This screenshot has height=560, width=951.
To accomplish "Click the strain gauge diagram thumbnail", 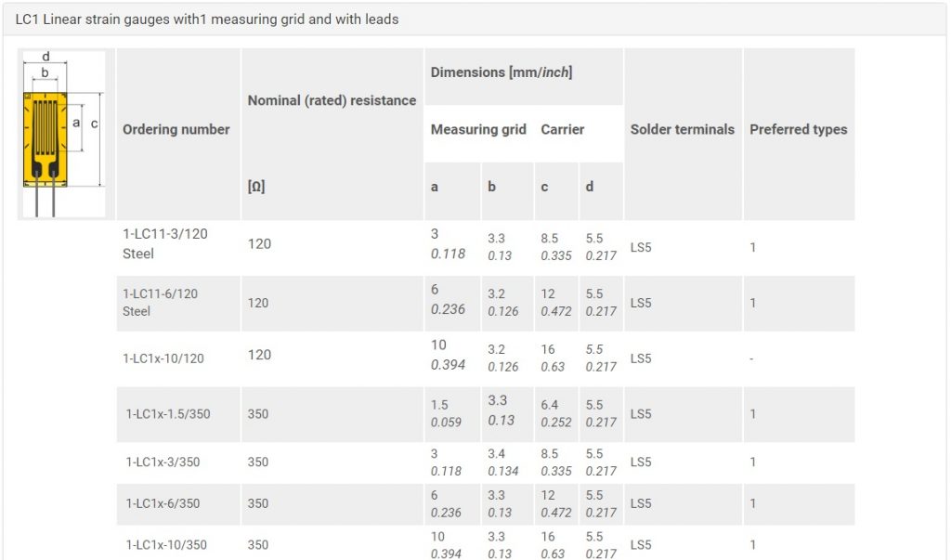I will click(x=63, y=134).
